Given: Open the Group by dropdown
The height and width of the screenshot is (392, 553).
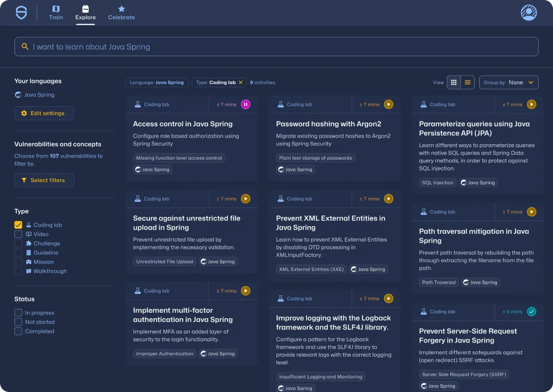Looking at the screenshot, I should [508, 82].
